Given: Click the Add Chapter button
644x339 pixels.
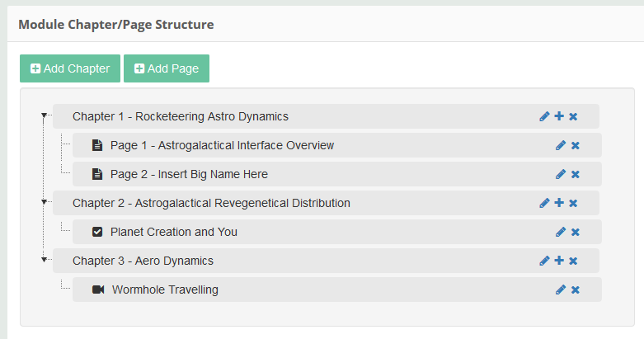Looking at the screenshot, I should (x=70, y=68).
